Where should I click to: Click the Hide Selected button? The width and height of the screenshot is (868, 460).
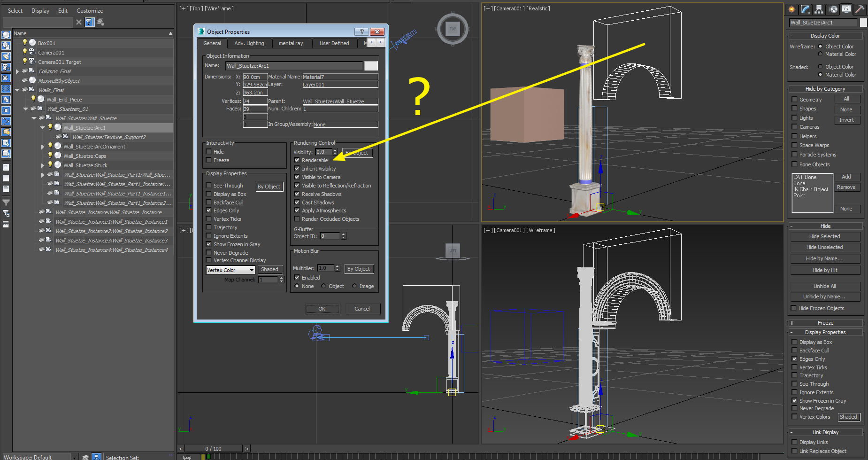pos(824,236)
